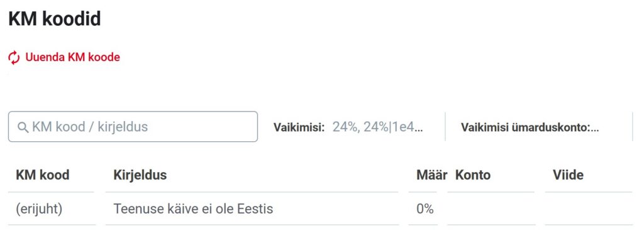The image size is (644, 230).
Task: Sort by the KM kood column header
Action: tap(43, 175)
